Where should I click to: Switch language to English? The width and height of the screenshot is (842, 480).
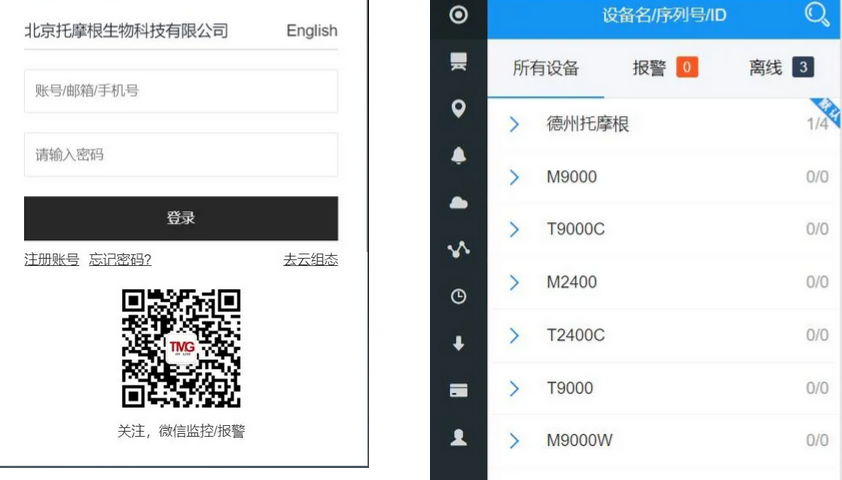pyautogui.click(x=311, y=31)
